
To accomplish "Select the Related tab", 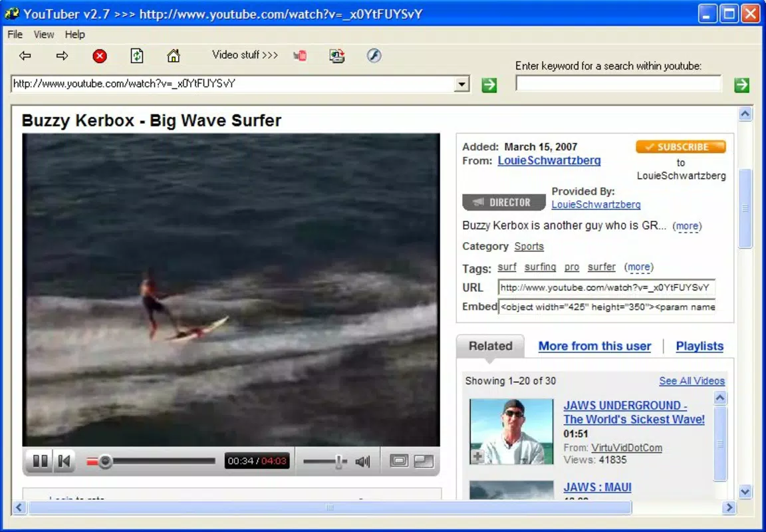I will (491, 346).
